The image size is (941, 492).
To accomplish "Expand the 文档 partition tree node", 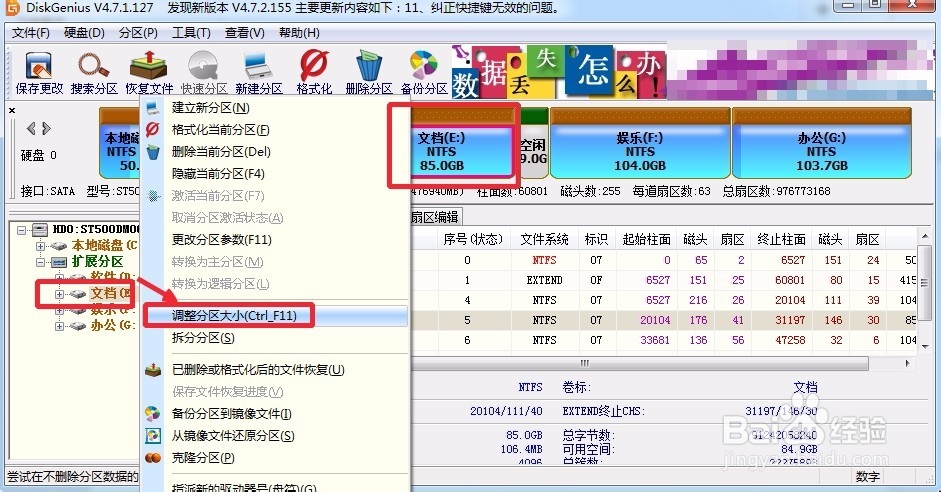I will point(59,294).
